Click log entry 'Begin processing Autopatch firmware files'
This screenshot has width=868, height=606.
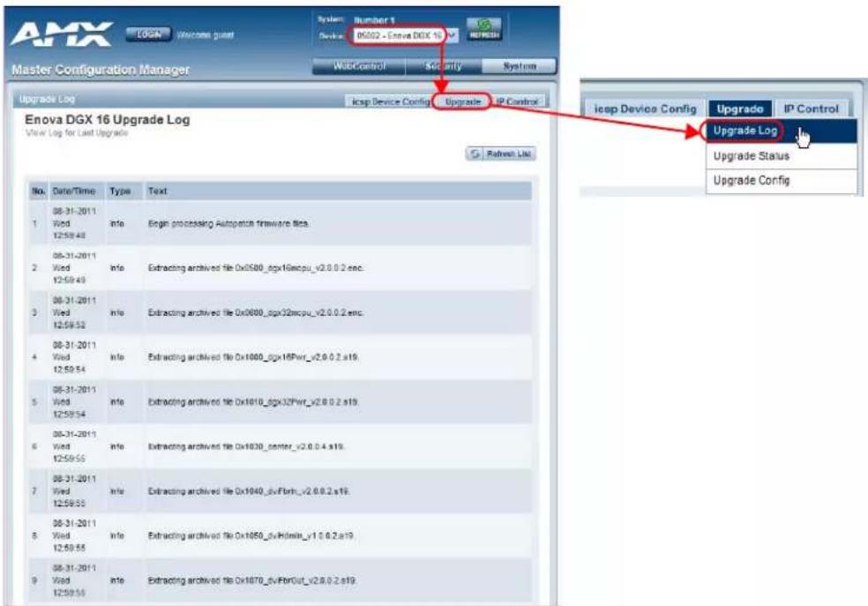coord(228,223)
